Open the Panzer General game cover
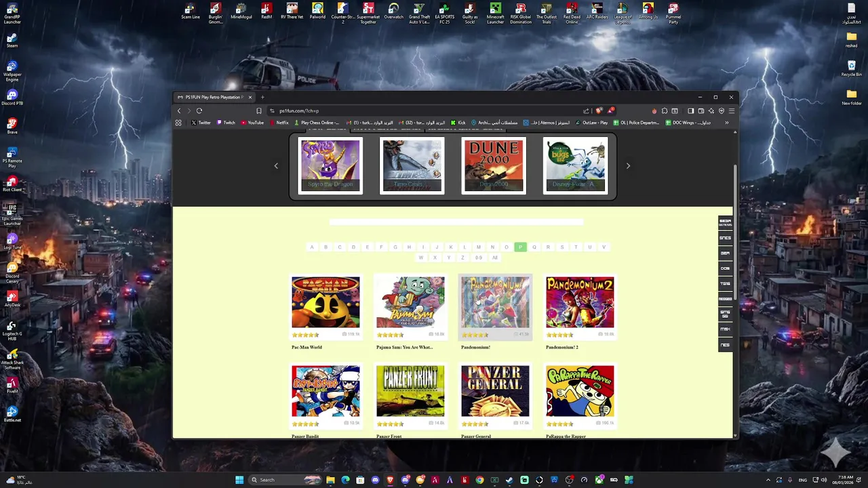 495,391
